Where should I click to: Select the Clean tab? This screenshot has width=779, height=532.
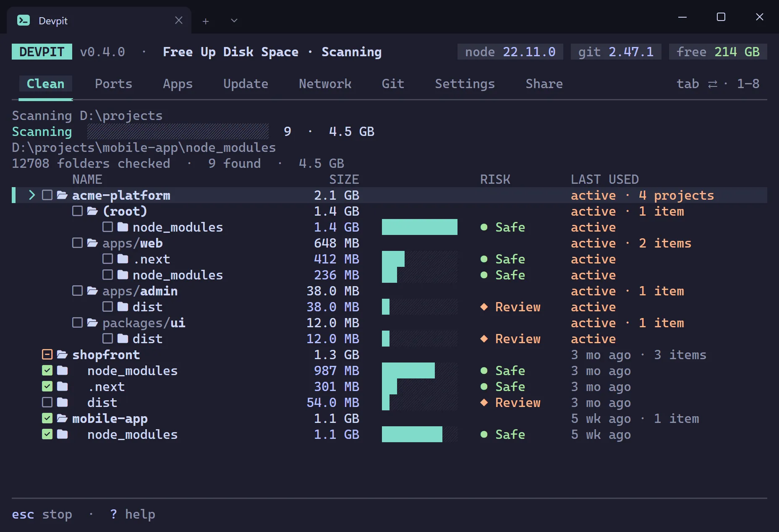[x=45, y=83]
